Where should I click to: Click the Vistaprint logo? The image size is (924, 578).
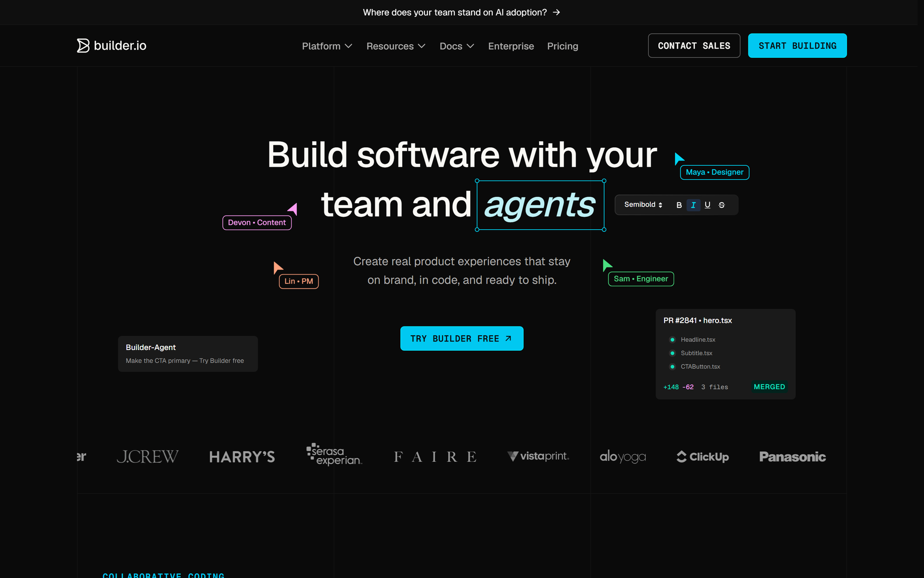(x=538, y=456)
